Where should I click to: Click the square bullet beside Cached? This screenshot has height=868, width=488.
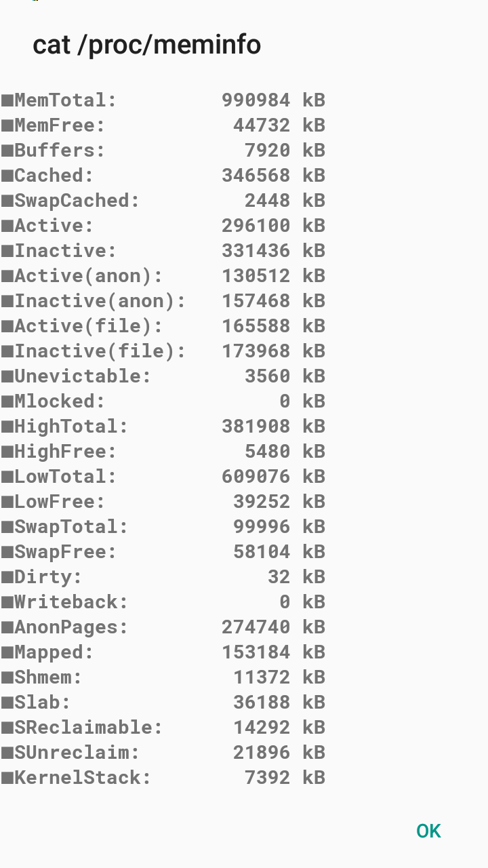(x=7, y=176)
